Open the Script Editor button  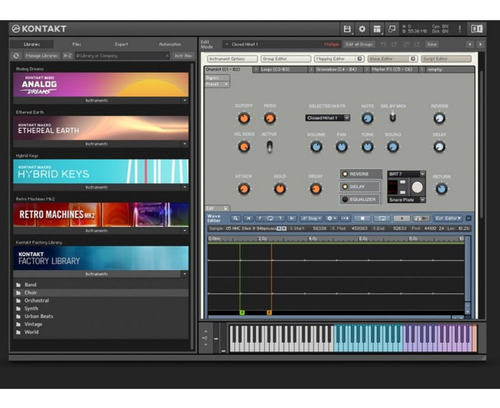click(446, 59)
